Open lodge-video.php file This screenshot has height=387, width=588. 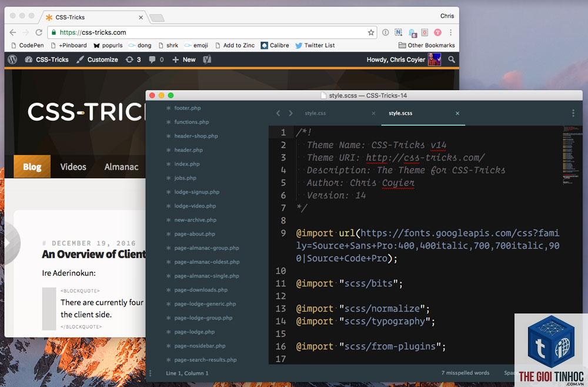[195, 206]
